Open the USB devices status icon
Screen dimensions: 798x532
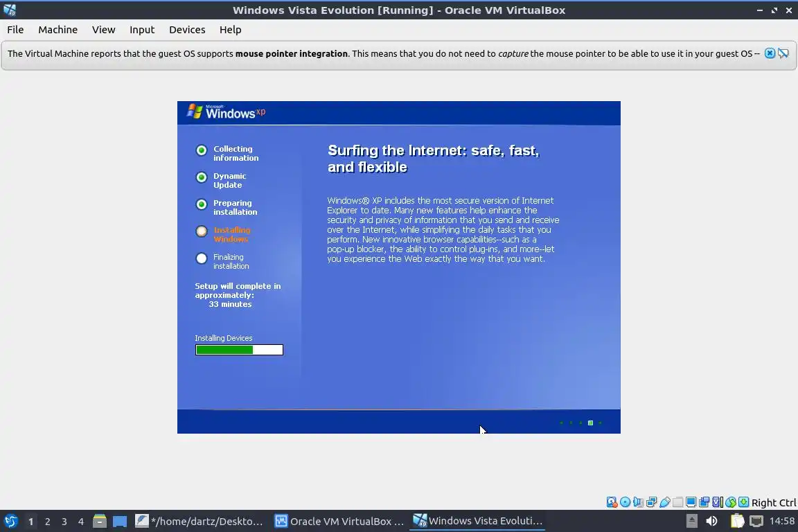pos(665,502)
